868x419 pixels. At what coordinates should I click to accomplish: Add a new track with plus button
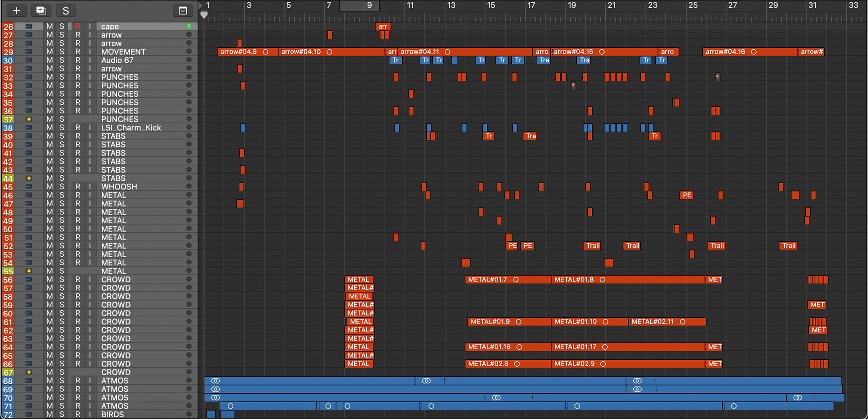(x=16, y=10)
